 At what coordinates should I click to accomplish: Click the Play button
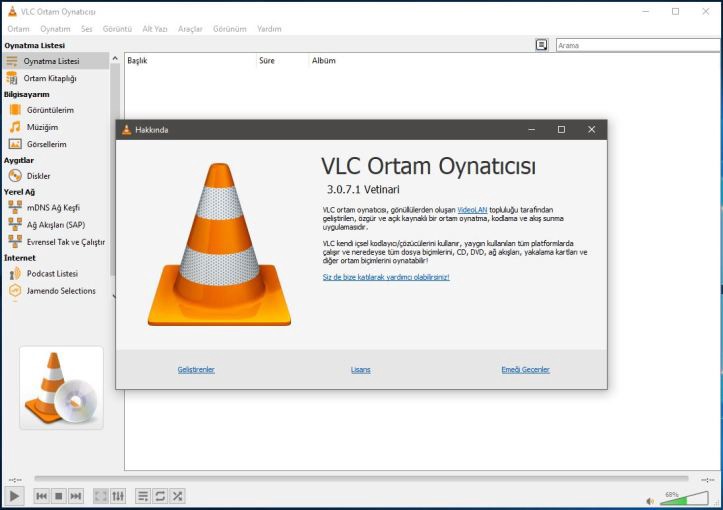[14, 496]
